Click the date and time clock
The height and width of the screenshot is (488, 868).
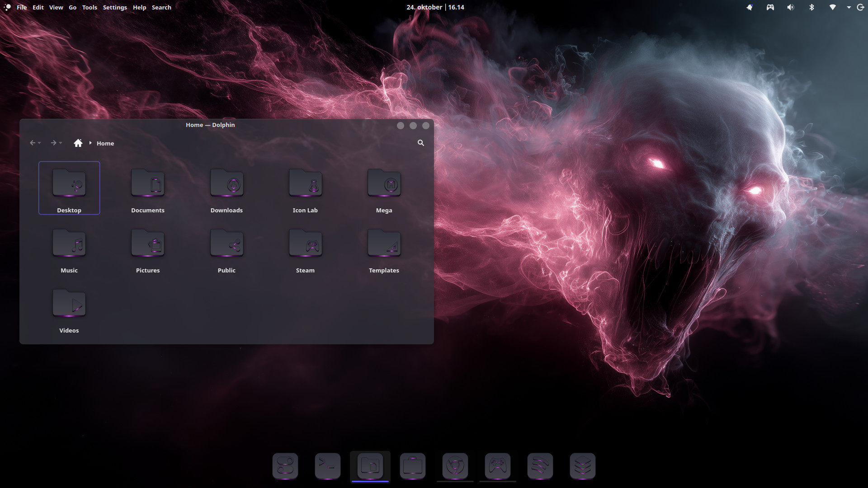pos(435,7)
